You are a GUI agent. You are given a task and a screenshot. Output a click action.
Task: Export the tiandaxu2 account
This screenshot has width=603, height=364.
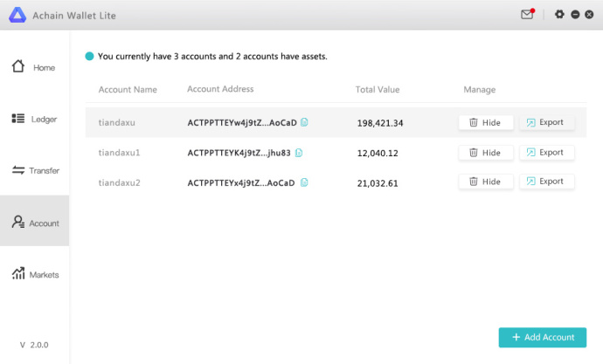coord(546,182)
